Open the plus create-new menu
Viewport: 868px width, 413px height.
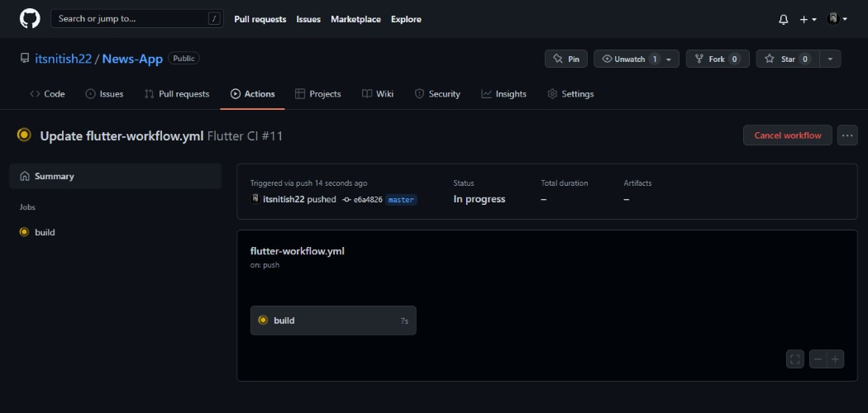click(808, 19)
